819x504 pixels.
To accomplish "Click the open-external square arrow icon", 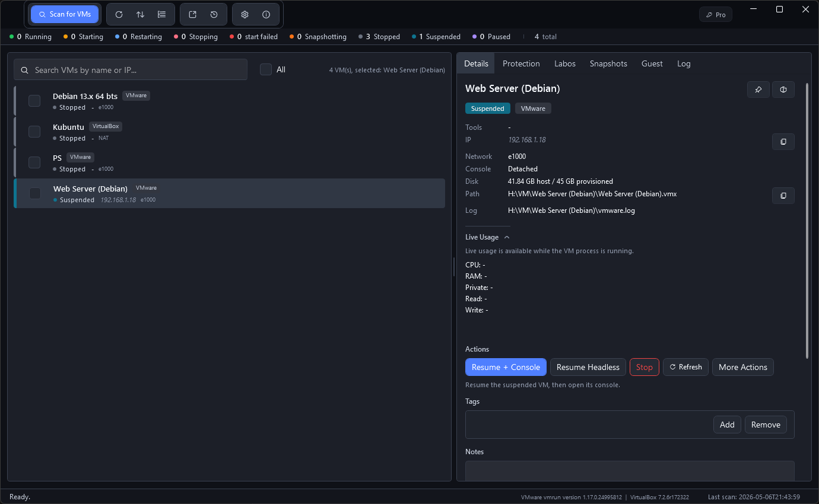I will point(192,14).
